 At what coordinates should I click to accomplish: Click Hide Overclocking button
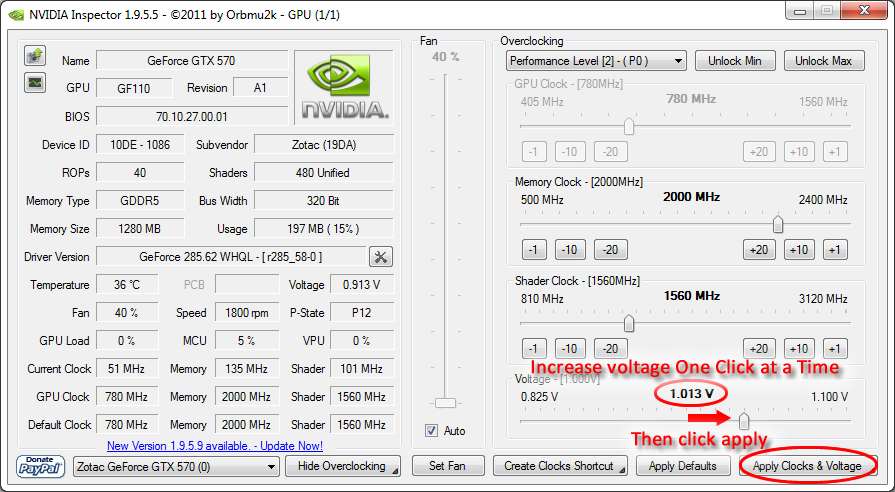pos(343,466)
